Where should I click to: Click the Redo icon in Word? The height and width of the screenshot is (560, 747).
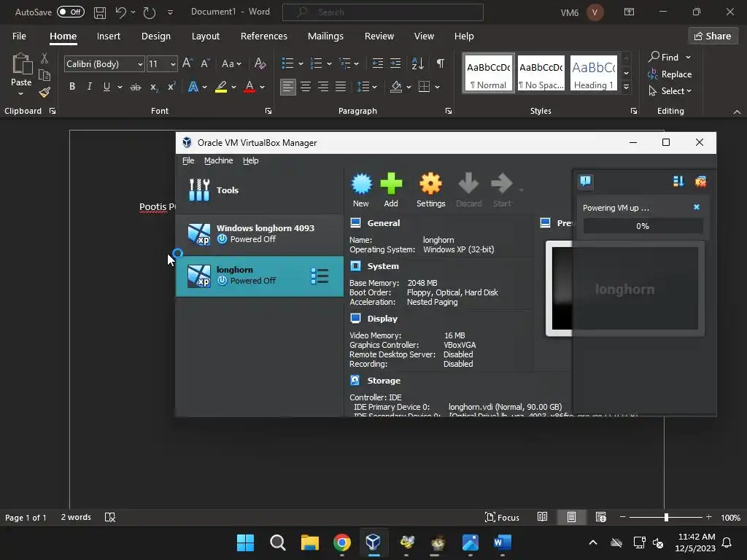pyautogui.click(x=150, y=12)
